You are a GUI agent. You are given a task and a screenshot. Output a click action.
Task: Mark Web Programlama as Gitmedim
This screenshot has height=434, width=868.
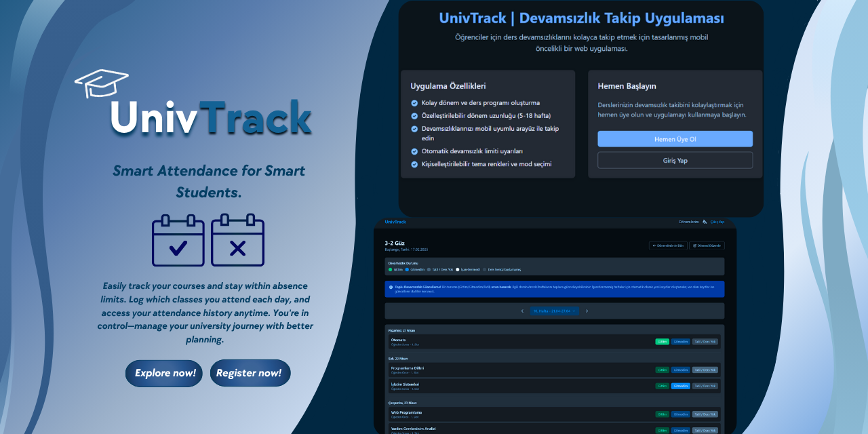pyautogui.click(x=681, y=414)
